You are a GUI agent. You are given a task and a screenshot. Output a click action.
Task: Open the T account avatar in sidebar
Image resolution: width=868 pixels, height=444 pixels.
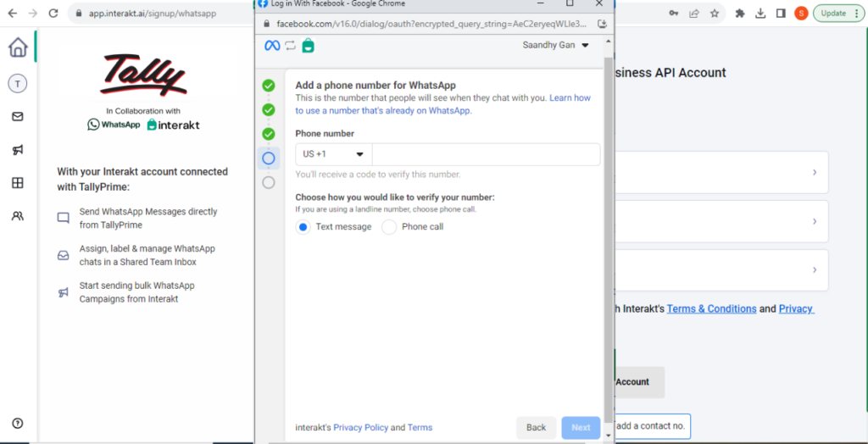(x=18, y=84)
